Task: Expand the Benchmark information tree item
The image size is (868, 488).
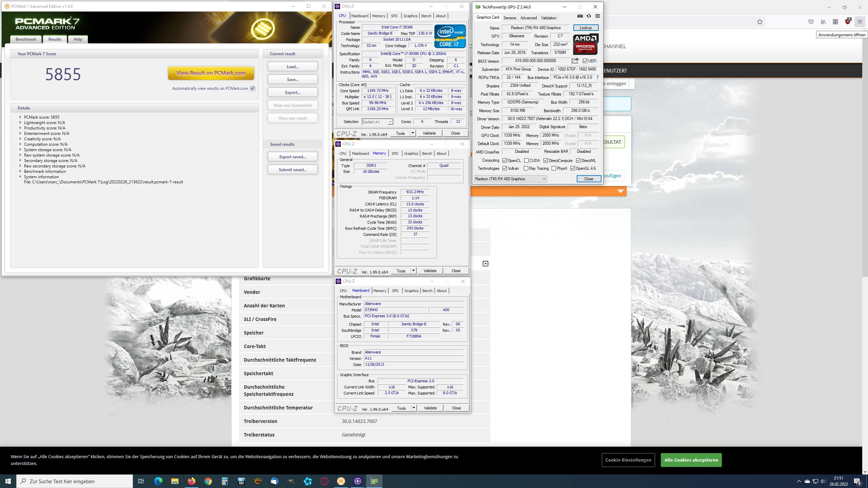Action: click(20, 171)
